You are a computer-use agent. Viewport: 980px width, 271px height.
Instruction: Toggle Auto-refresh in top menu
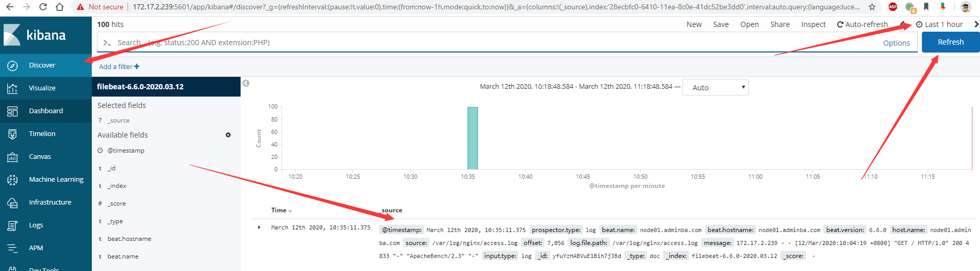click(x=862, y=24)
